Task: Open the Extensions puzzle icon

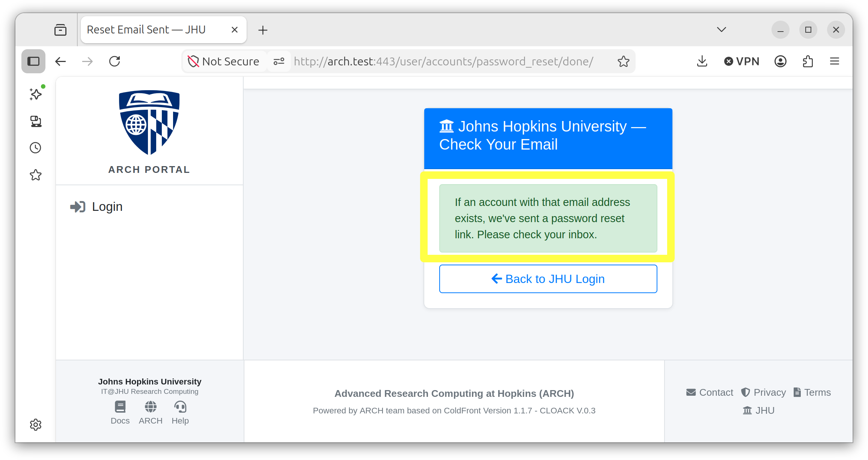Action: [x=808, y=61]
